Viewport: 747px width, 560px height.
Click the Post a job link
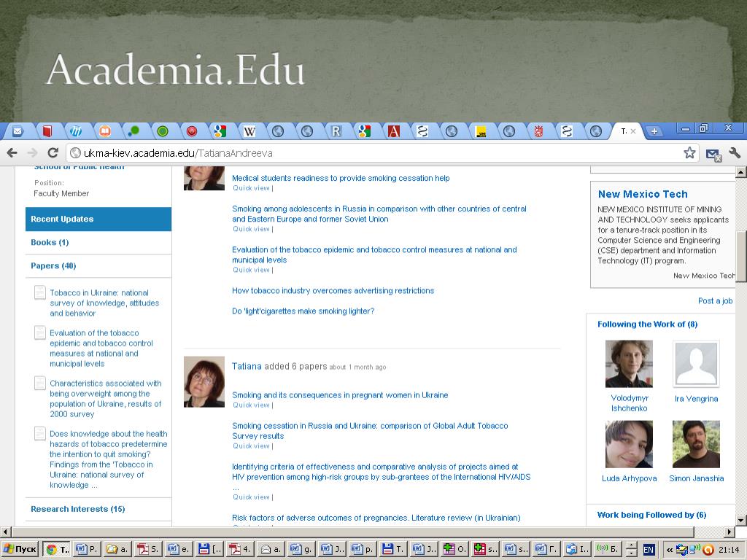coord(715,300)
